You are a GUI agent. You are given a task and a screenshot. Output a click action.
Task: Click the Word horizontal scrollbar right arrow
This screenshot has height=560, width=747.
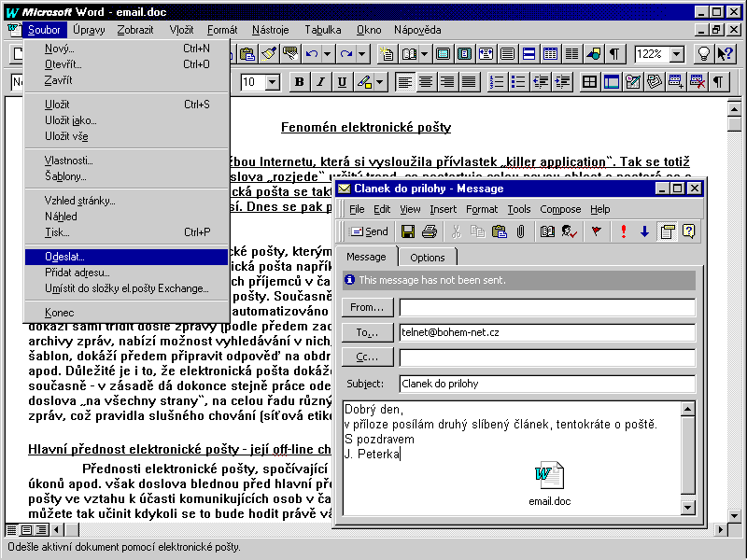(x=721, y=529)
